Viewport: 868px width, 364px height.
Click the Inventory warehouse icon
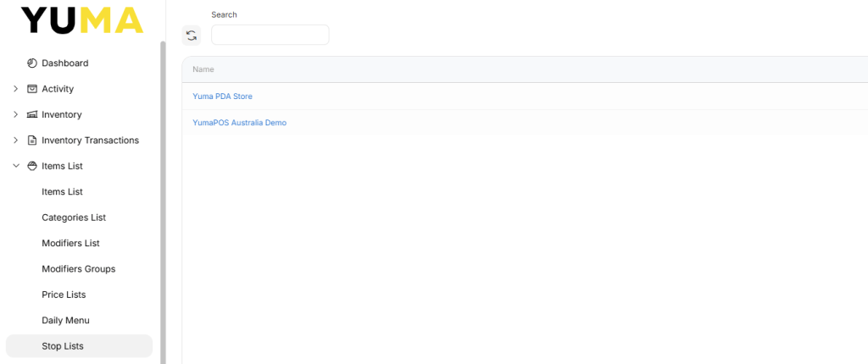(32, 114)
